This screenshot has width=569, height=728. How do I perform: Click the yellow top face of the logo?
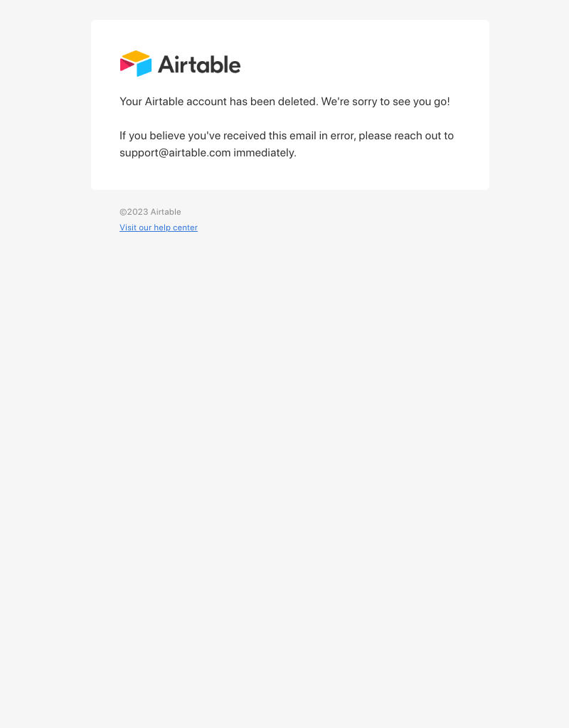[136, 55]
